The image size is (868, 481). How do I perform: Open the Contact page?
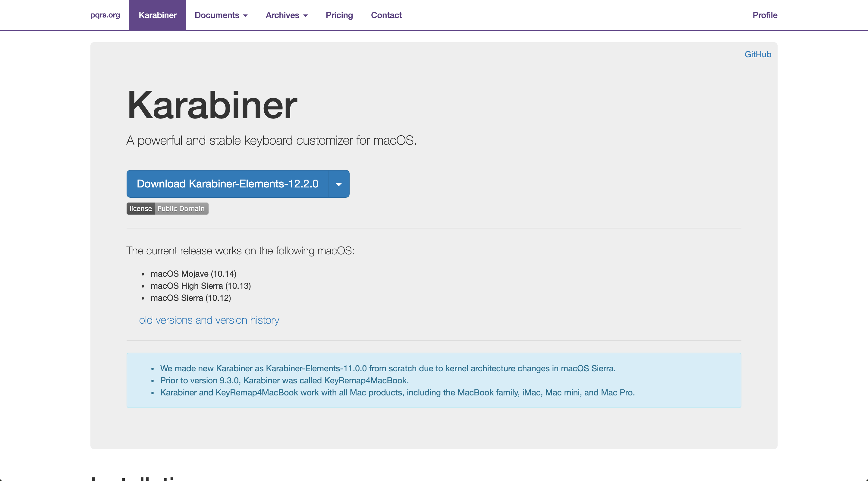click(x=386, y=15)
